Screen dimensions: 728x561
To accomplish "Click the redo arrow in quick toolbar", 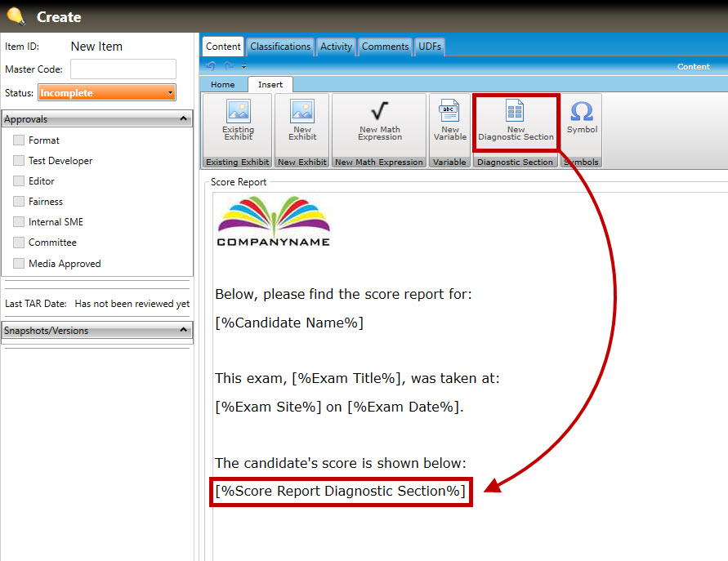I will tap(229, 66).
